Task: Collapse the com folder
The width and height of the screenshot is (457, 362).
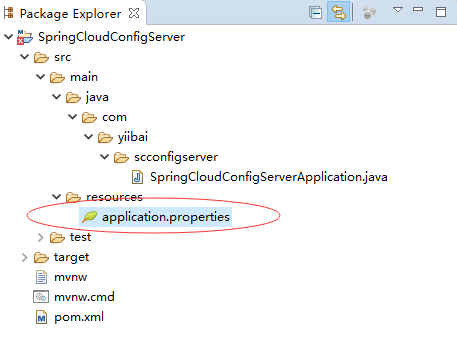Action: point(72,117)
